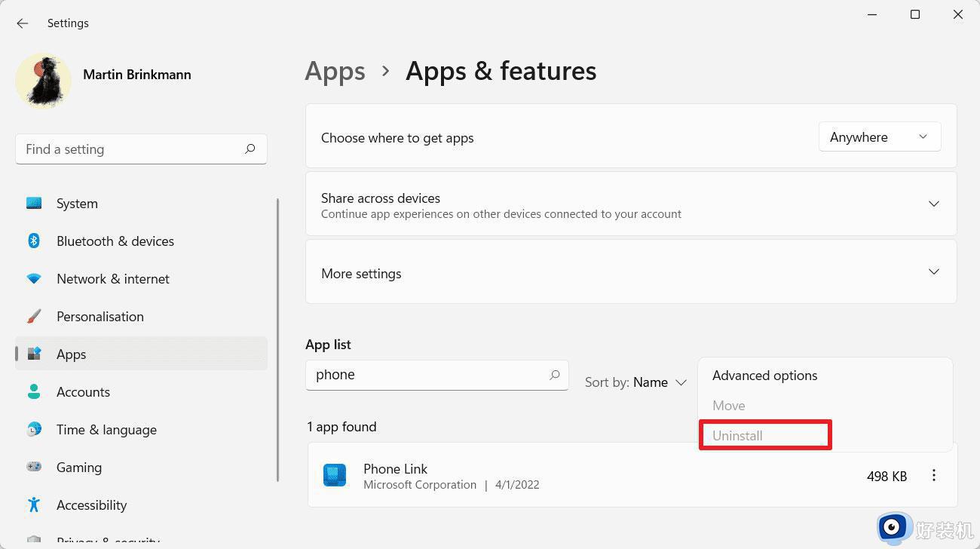The height and width of the screenshot is (549, 980).
Task: Open Personalisation category
Action: click(x=141, y=317)
